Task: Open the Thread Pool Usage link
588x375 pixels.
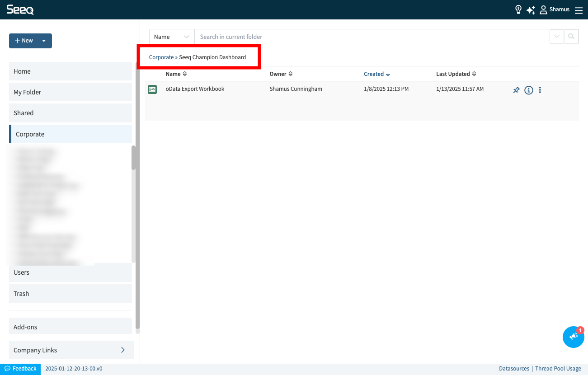Action: (558, 369)
